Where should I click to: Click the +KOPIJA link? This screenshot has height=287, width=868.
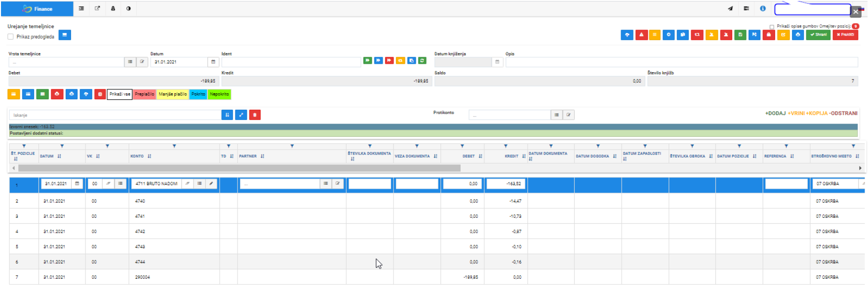(817, 113)
